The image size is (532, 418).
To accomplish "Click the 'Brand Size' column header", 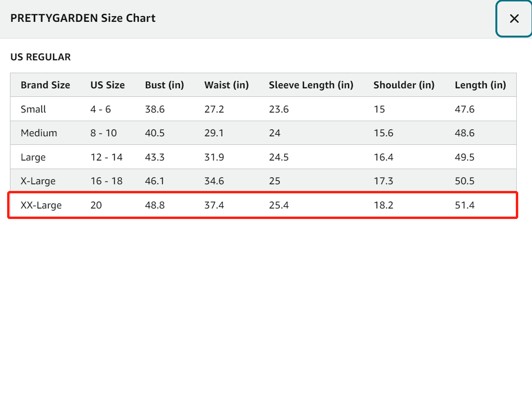I will tap(46, 85).
